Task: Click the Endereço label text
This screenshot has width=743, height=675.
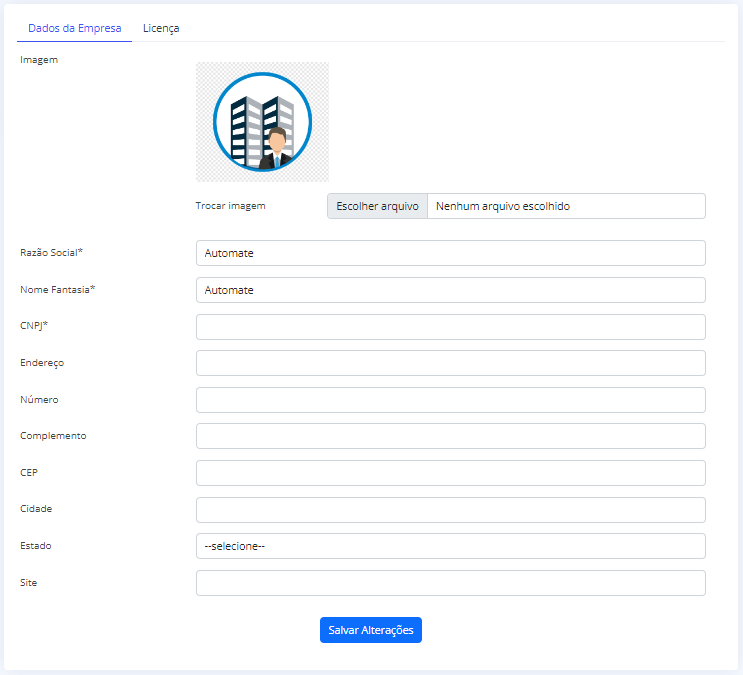Action: click(42, 363)
